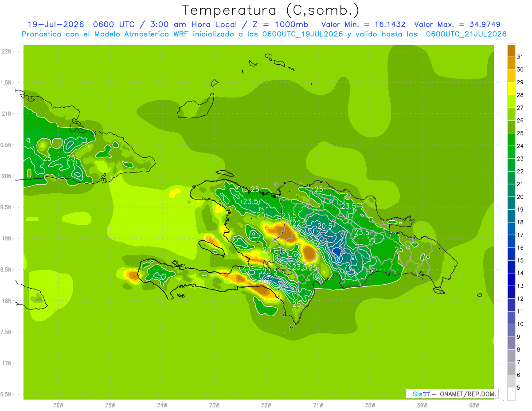The width and height of the screenshot is (532, 411).
Task: Click "0600UTC_19JUL2026" initialization time text
Action: coord(302,34)
